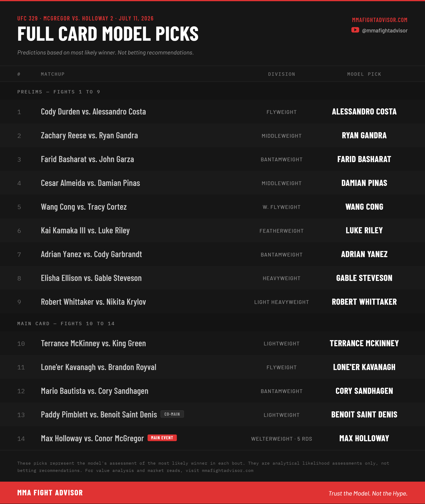Select the RYAN GANDRA model pick
Image resolution: width=425 pixels, height=504 pixels.
[x=364, y=135]
